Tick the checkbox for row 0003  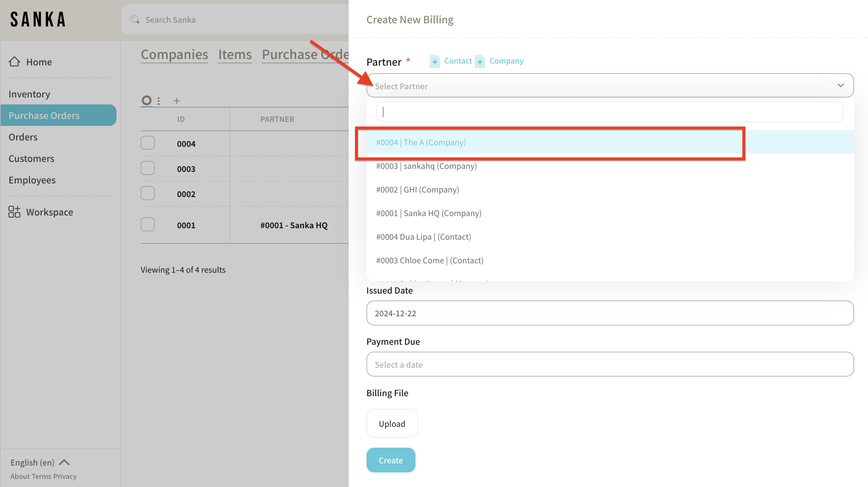(148, 168)
